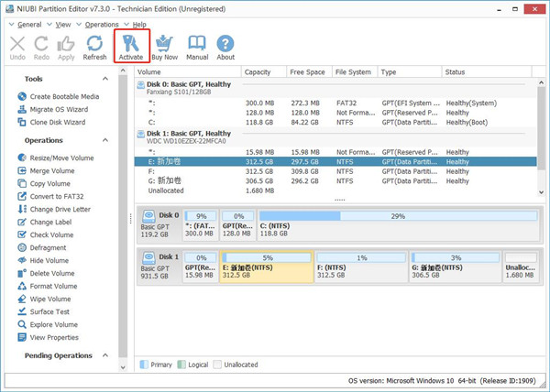Click the Refresh toolbar icon
This screenshot has width=550, height=392.
[x=94, y=42]
